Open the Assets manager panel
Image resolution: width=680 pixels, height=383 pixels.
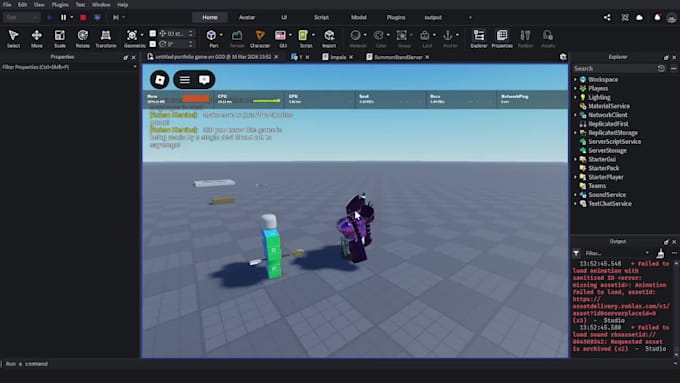(x=548, y=38)
